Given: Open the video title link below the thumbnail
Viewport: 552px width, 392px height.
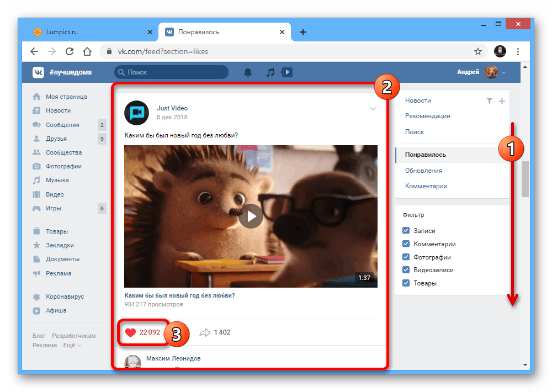Looking at the screenshot, I should 179,295.
